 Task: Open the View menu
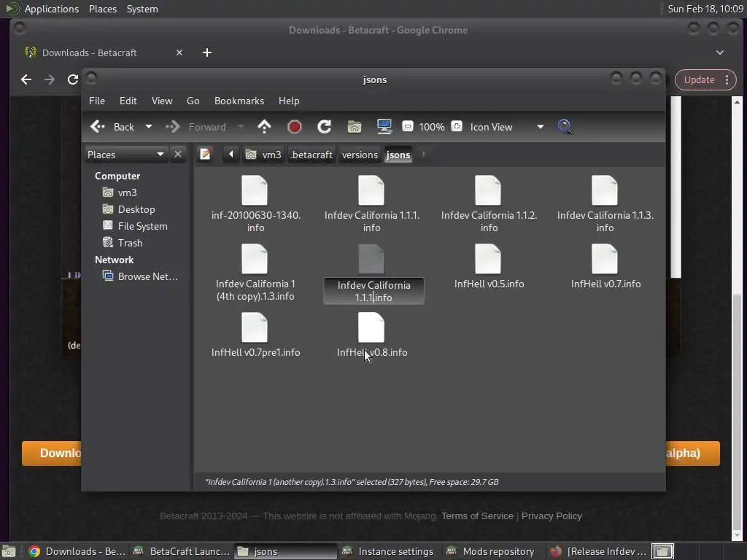point(162,101)
